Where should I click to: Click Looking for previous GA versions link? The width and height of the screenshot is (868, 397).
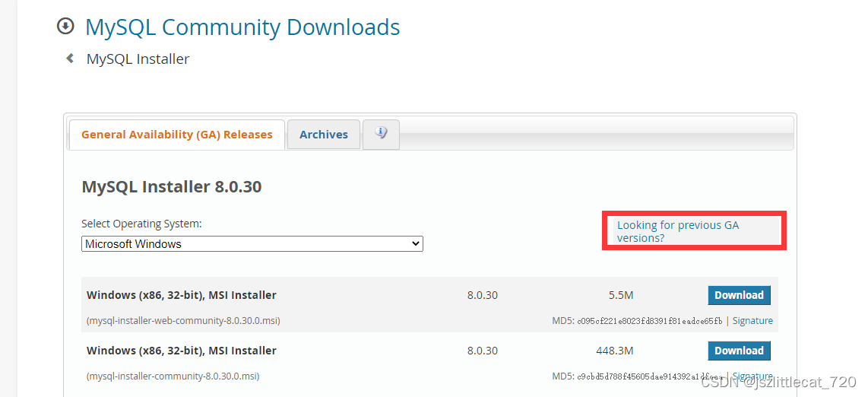point(678,231)
